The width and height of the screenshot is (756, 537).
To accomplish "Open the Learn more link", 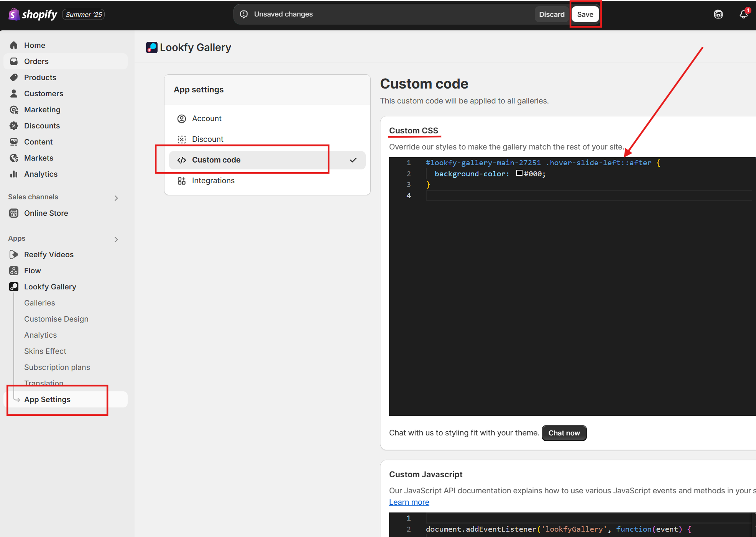I will 409,502.
